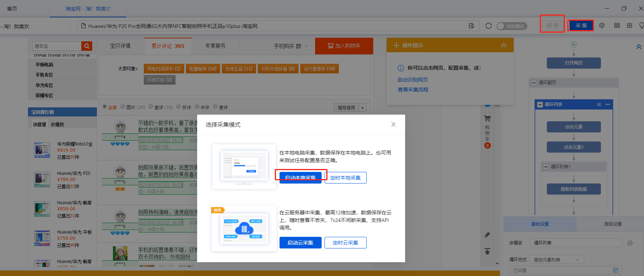The width and height of the screenshot is (644, 276).
Task: Click the refresh page icon
Action: point(489,26)
